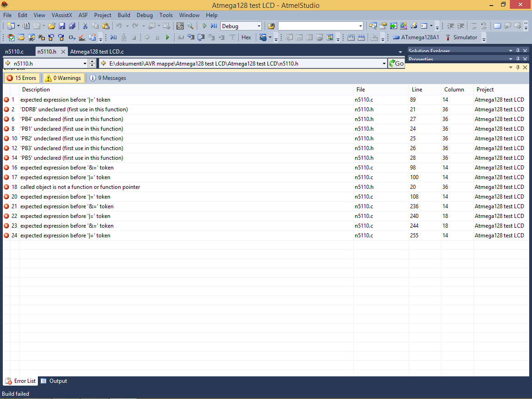Click the Increase Indent icon
This screenshot has height=399, width=532.
(461, 26)
